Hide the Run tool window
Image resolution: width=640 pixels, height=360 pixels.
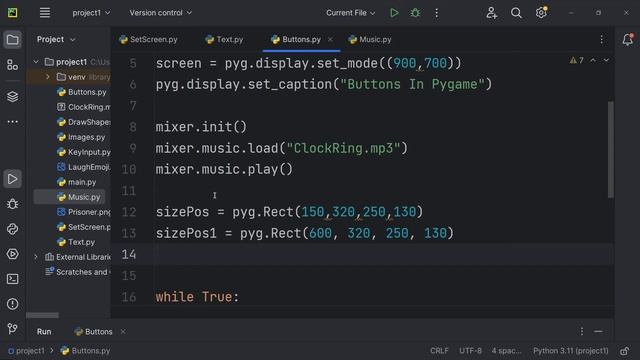coord(598,331)
